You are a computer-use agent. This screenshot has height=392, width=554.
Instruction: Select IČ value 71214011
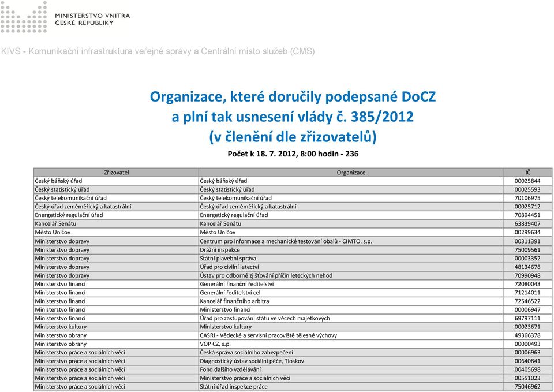tap(527, 293)
